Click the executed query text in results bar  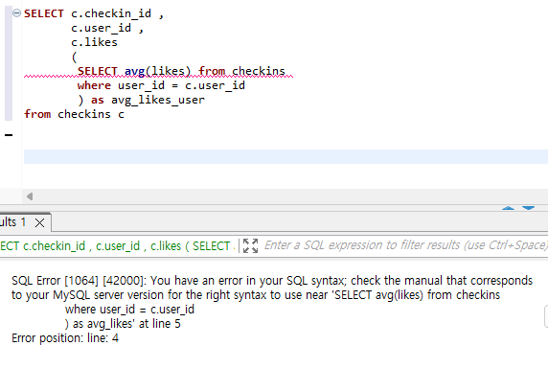[x=117, y=245]
